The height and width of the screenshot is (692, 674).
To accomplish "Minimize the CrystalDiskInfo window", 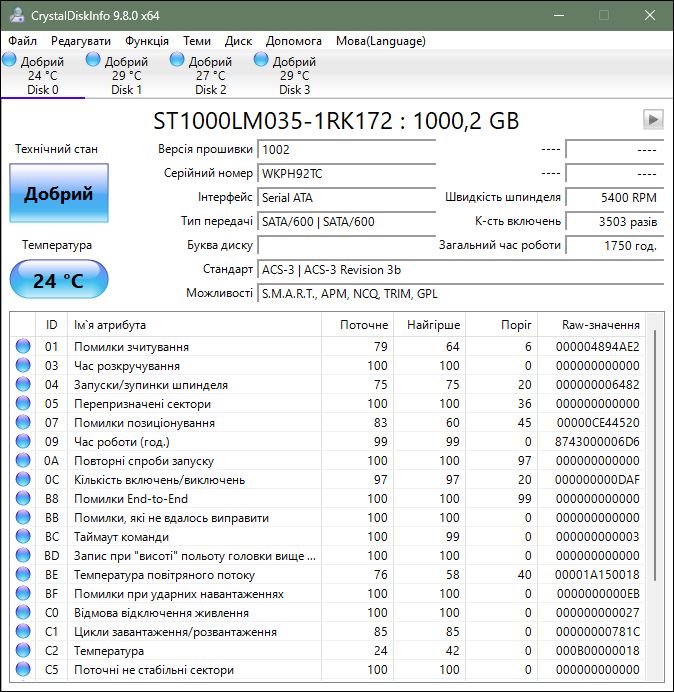I will click(x=559, y=15).
